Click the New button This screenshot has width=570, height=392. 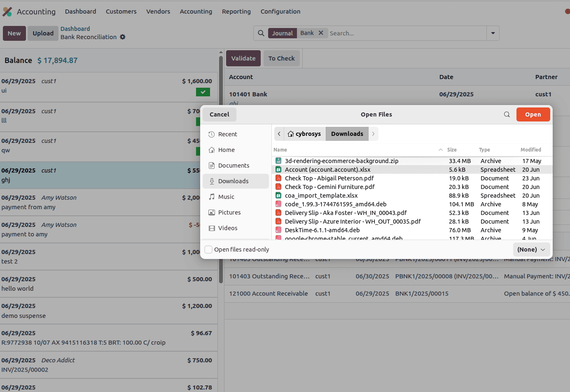click(x=14, y=33)
